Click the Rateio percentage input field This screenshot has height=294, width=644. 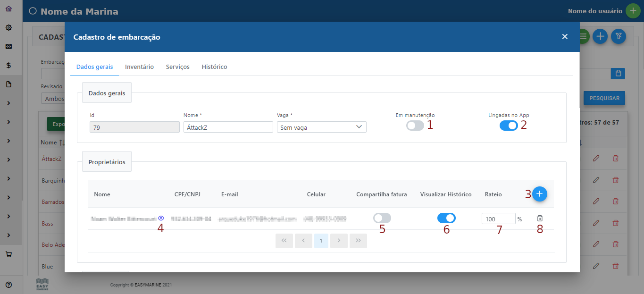(498, 219)
